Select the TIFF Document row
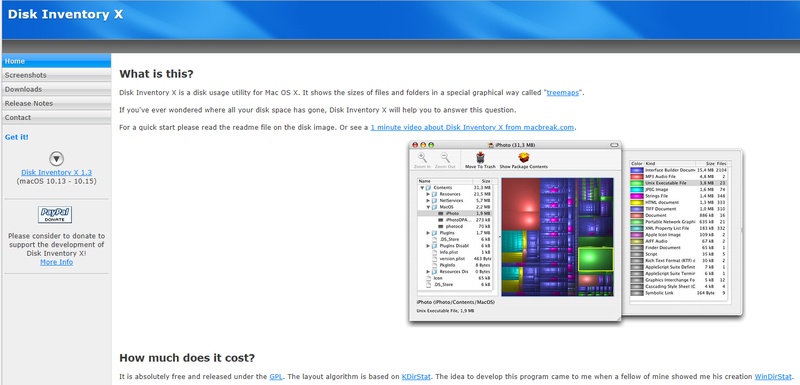The image size is (800, 385). 679,209
